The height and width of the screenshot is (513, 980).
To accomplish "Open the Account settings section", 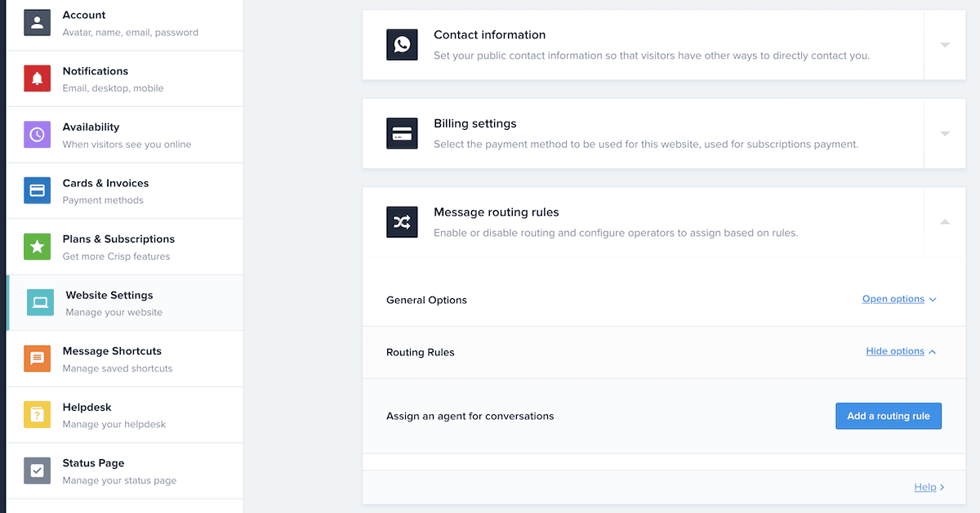I will point(124,23).
